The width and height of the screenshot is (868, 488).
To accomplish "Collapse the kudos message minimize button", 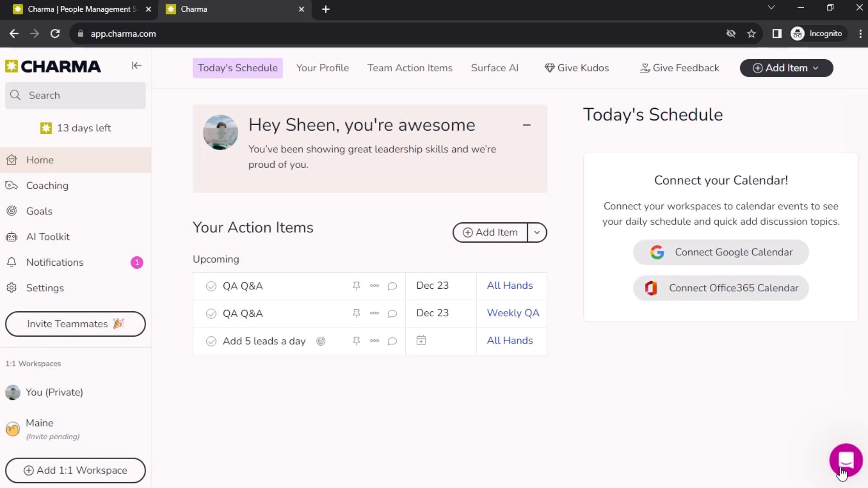I will point(526,125).
